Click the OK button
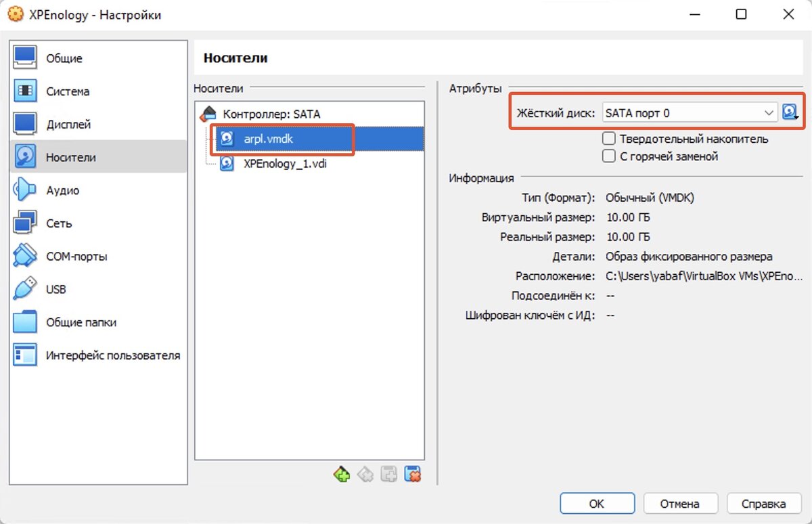This screenshot has width=812, height=524. [x=597, y=504]
